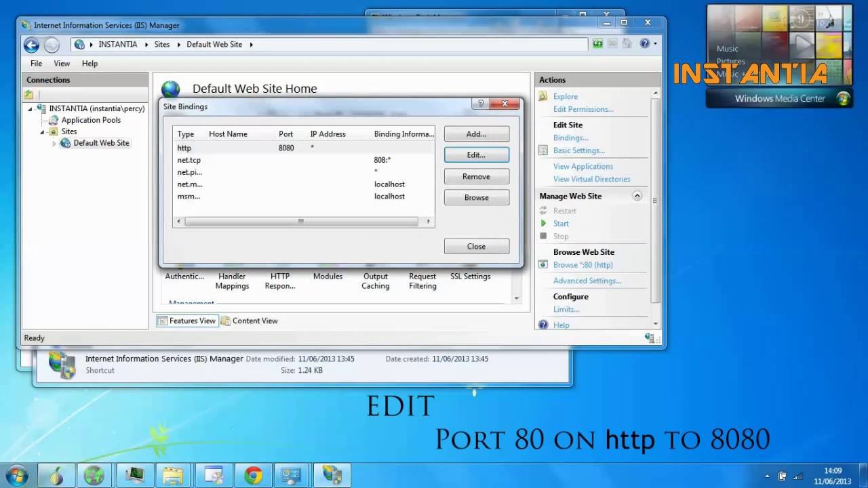Open the blue Help icon in toolbar
This screenshot has height=488, width=868.
point(644,44)
